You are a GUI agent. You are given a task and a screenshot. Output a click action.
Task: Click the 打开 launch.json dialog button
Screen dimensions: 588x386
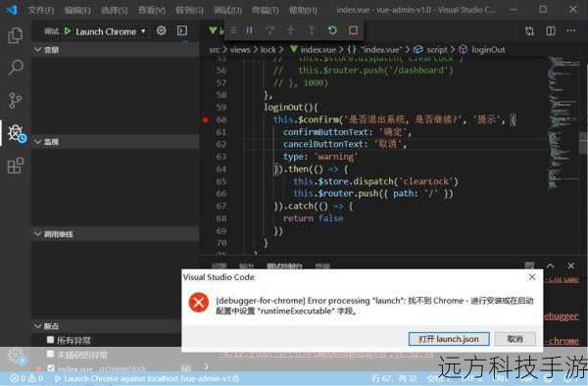click(449, 339)
